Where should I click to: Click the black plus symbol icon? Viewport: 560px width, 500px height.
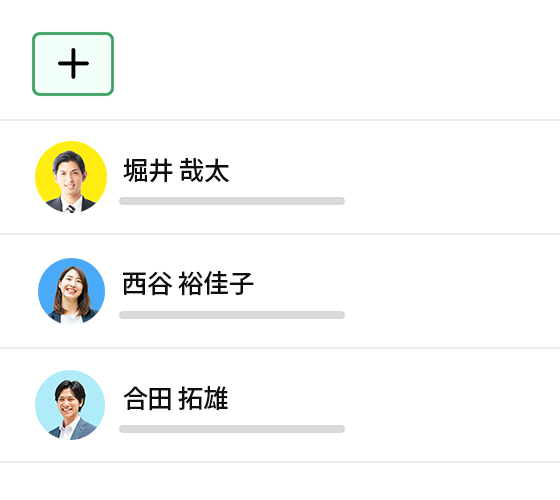coord(73,64)
